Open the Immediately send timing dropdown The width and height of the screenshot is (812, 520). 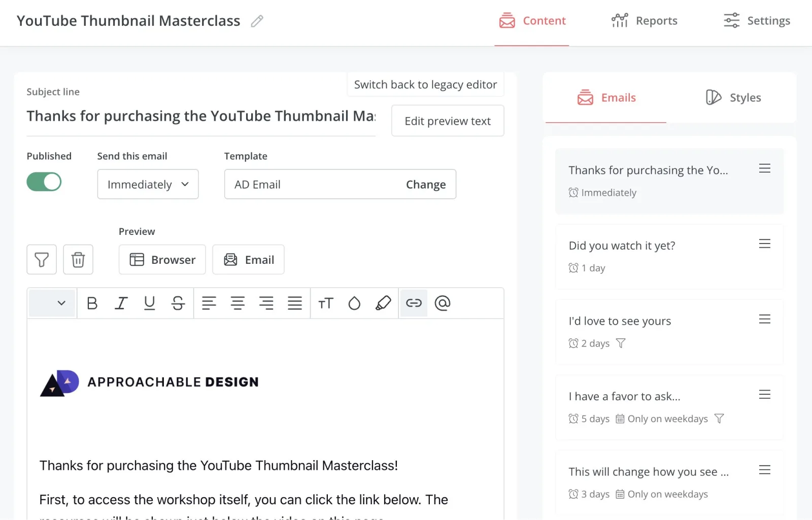click(x=148, y=185)
